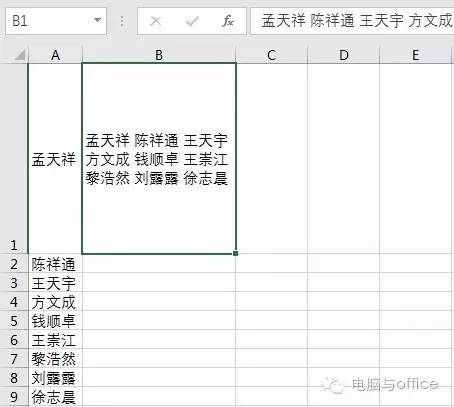Screen dimensions: 454x407
Task: Click empty cell B6
Action: (159, 340)
